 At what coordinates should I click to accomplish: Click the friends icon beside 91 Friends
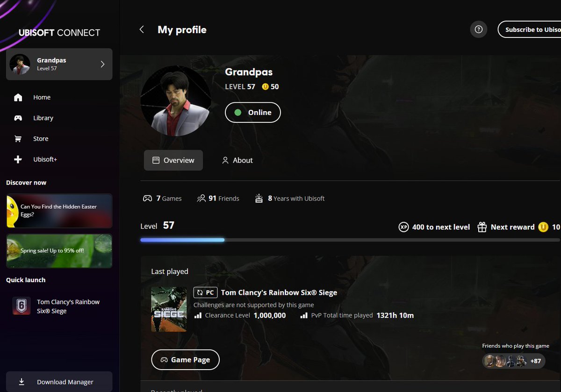point(201,199)
